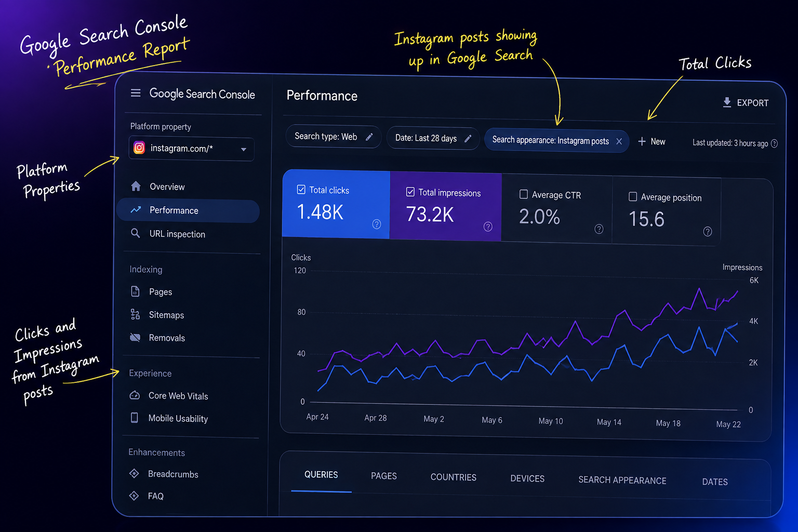Switch to the Search Appearance tab
Viewport: 798px width, 532px height.
(622, 481)
